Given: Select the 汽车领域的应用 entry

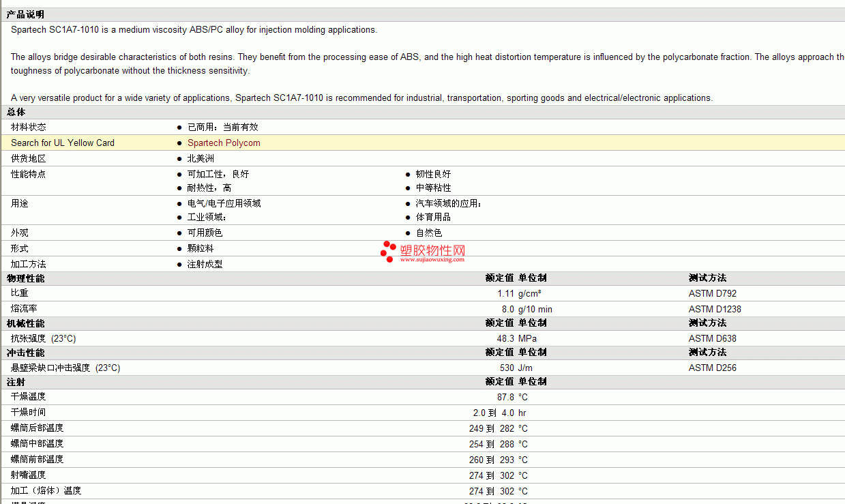Looking at the screenshot, I should click(449, 203).
